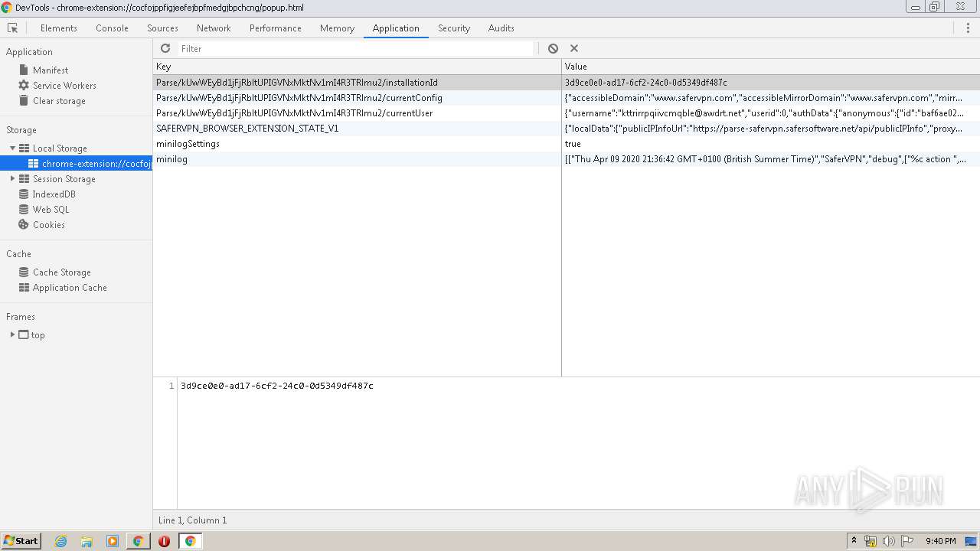Viewport: 980px width, 551px height.
Task: Click the username JSON value cell
Action: tap(771, 112)
